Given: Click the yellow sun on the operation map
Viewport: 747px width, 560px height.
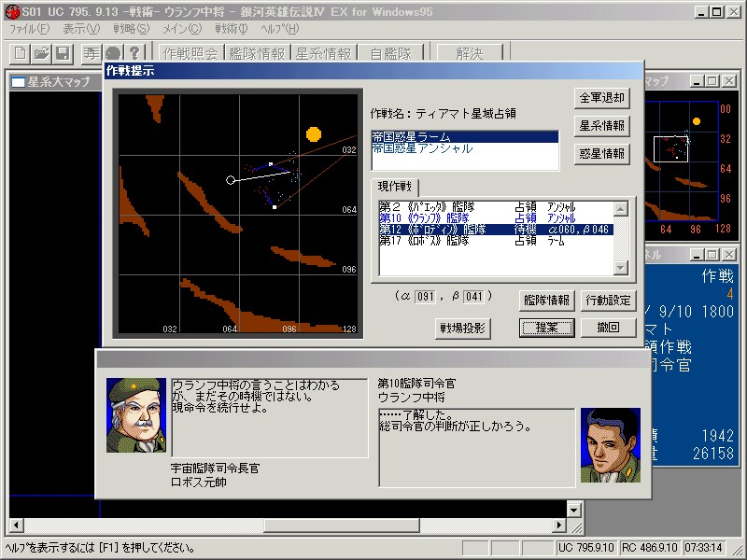Looking at the screenshot, I should (314, 134).
